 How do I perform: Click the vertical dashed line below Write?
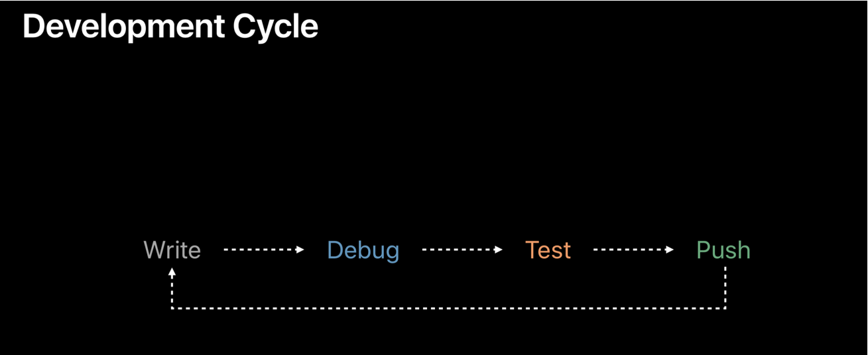pos(172,292)
